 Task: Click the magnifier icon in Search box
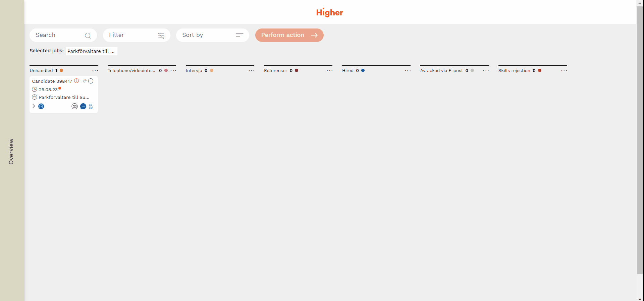(88, 36)
